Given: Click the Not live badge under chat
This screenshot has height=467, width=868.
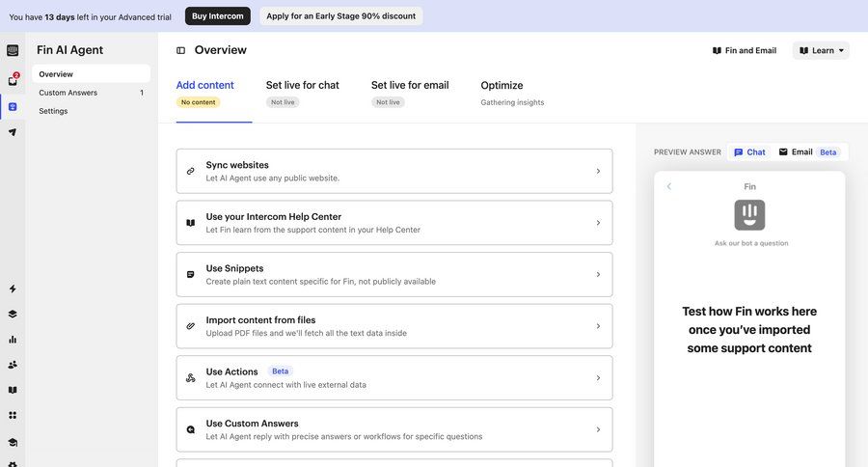Looking at the screenshot, I should (283, 102).
